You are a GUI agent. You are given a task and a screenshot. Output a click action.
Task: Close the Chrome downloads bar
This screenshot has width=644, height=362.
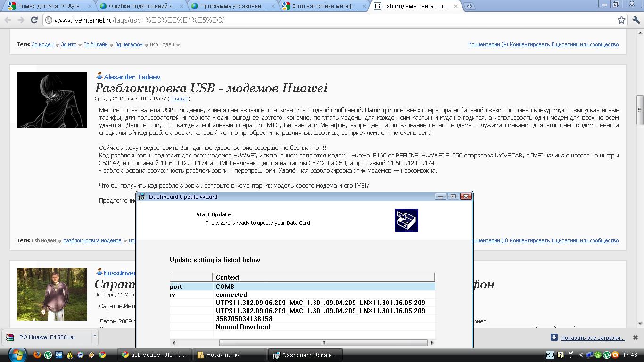coord(636,337)
